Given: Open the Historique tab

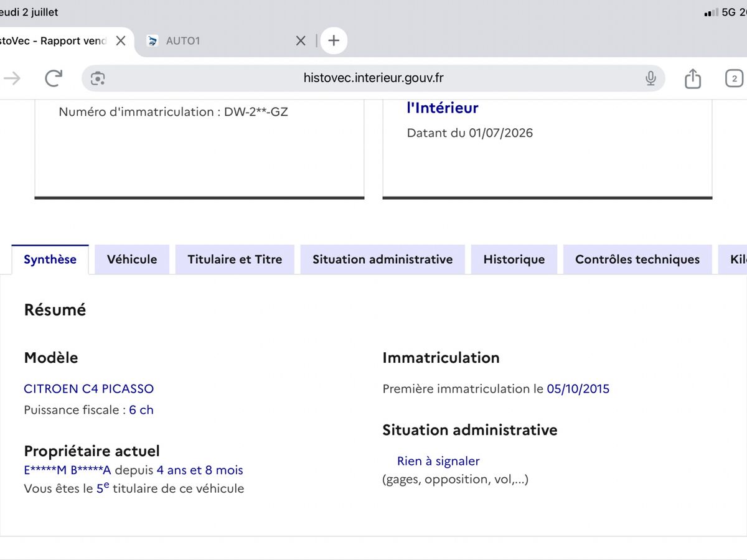Looking at the screenshot, I should pyautogui.click(x=514, y=259).
